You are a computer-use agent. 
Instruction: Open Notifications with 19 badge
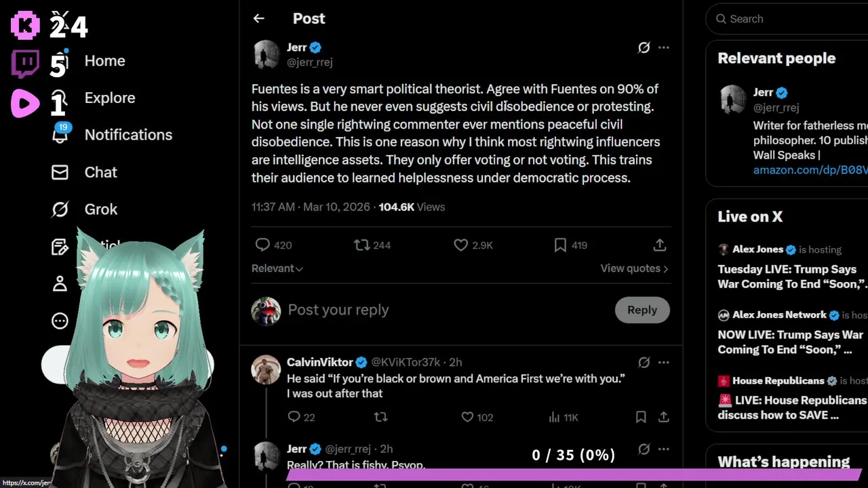coord(128,135)
